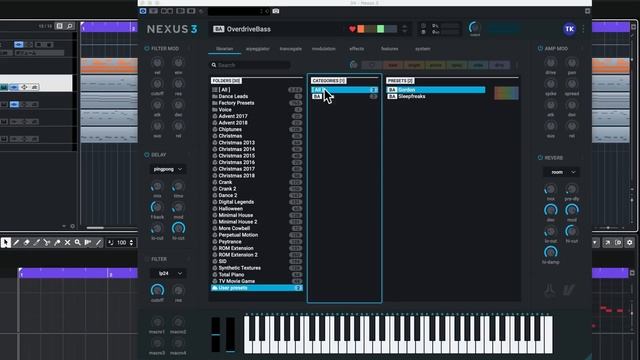Favorite OverdriveBass with the heart icon
This screenshot has height=360, width=640.
click(352, 29)
